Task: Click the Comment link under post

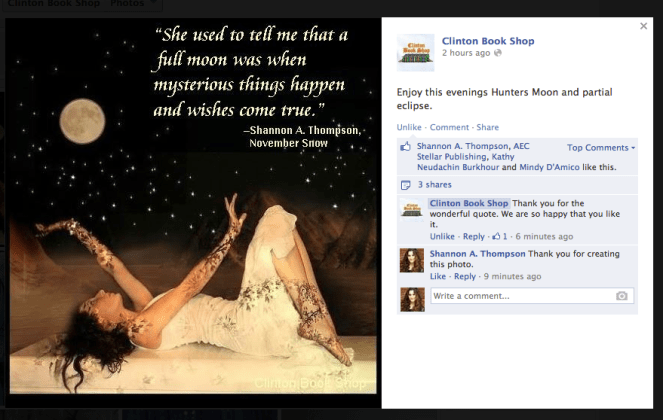Action: point(449,128)
